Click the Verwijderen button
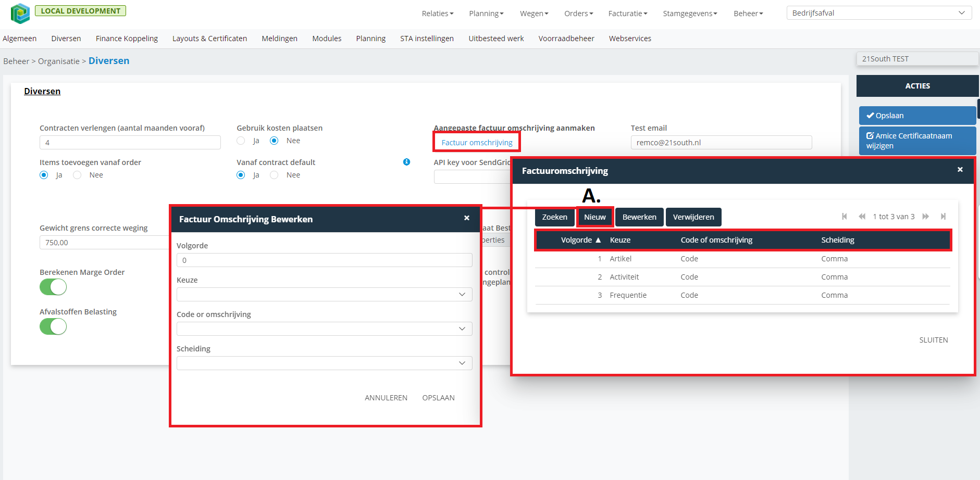980x480 pixels. [693, 217]
